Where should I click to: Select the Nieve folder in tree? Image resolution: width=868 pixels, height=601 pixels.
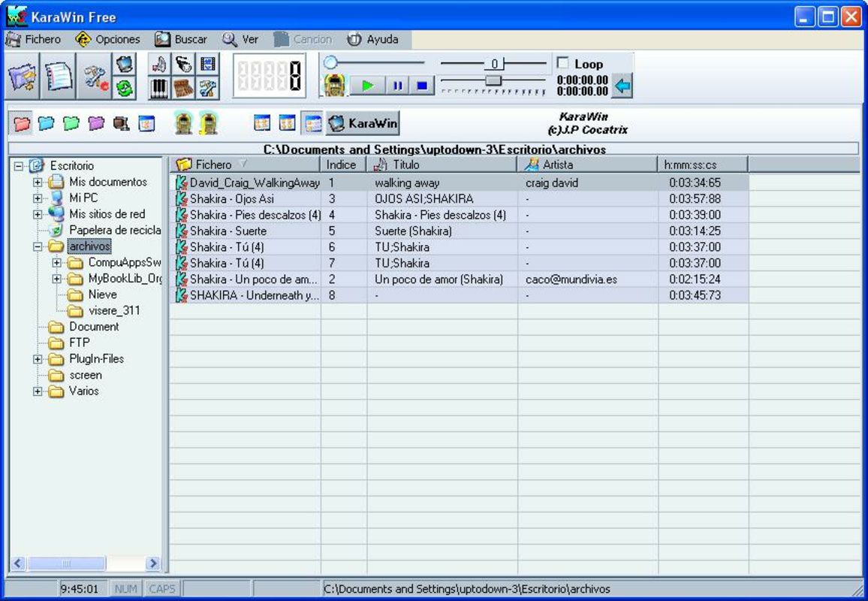click(102, 294)
